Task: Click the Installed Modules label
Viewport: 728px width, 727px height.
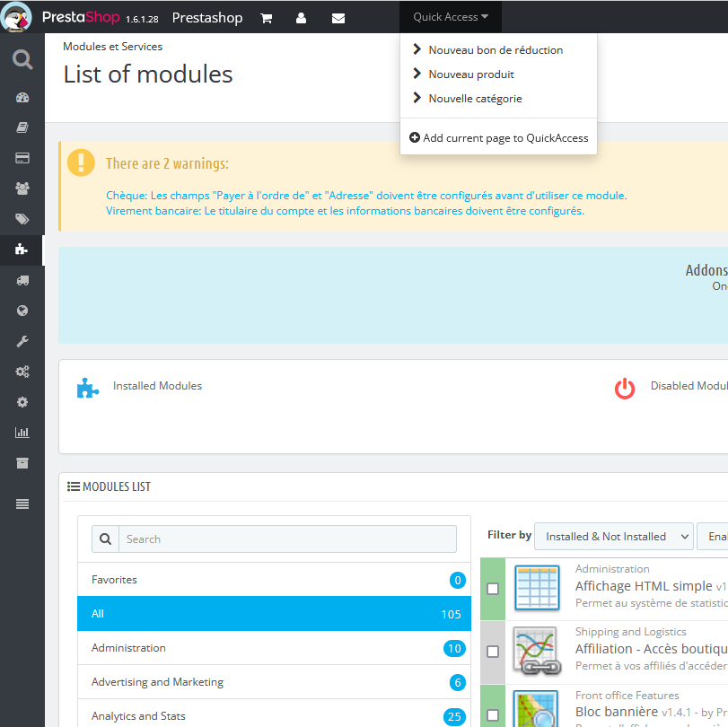Action: (x=157, y=386)
